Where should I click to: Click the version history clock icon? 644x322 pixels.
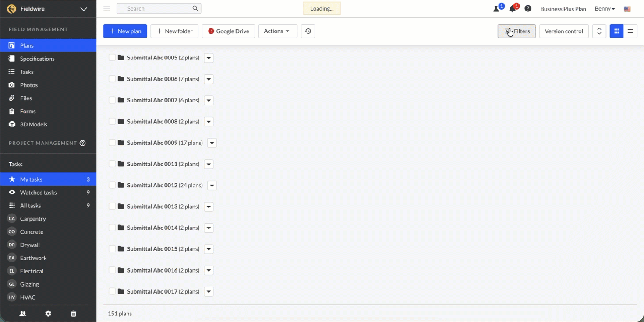pos(308,31)
